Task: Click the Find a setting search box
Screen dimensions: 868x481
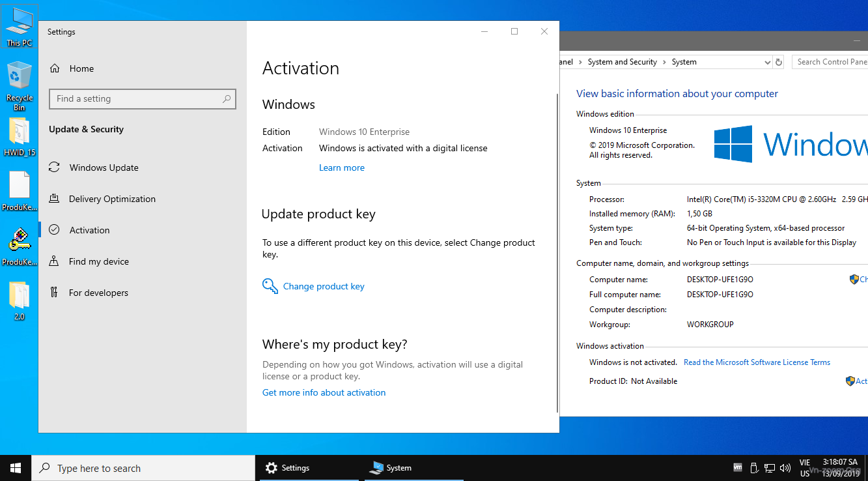Action: point(142,99)
